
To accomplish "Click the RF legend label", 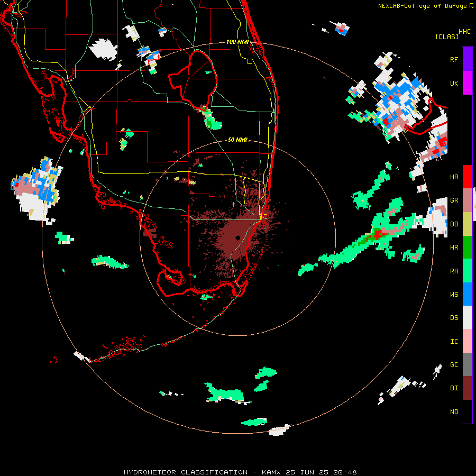I will (x=454, y=60).
